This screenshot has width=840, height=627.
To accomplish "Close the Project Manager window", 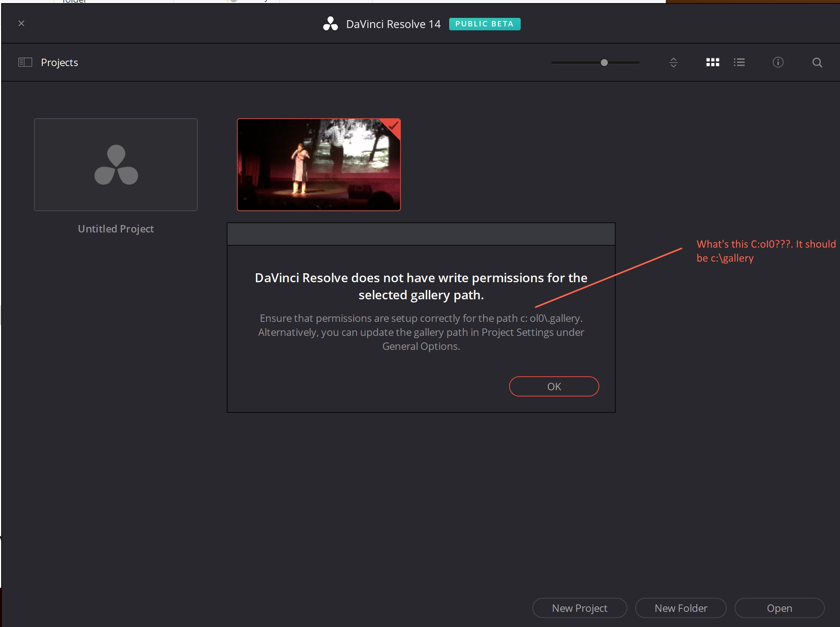I will (21, 24).
